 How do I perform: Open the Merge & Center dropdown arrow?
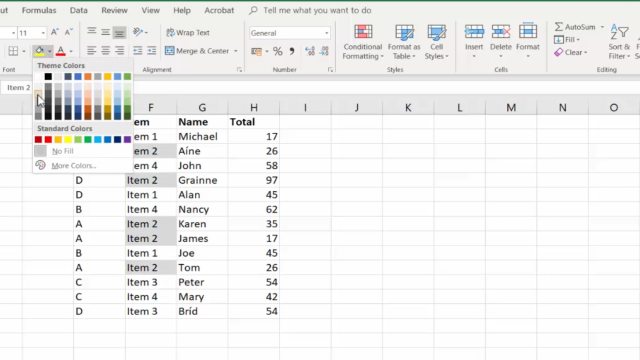[x=236, y=51]
